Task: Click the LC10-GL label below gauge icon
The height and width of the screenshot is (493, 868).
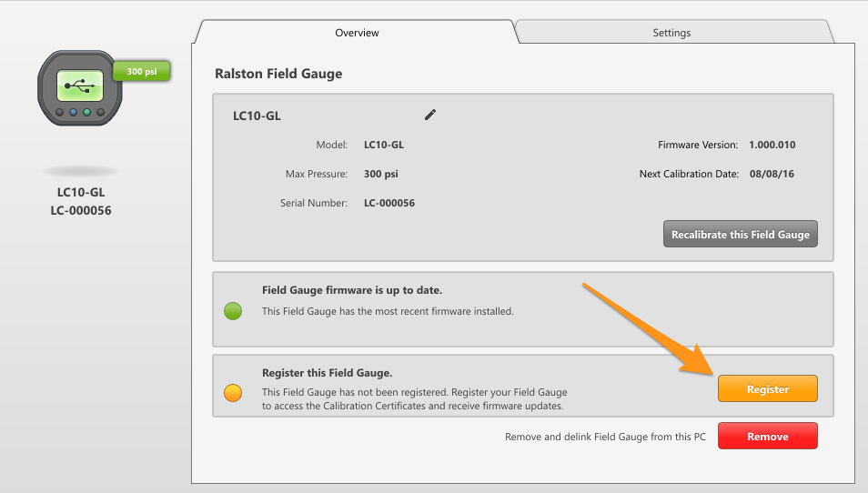Action: point(81,193)
